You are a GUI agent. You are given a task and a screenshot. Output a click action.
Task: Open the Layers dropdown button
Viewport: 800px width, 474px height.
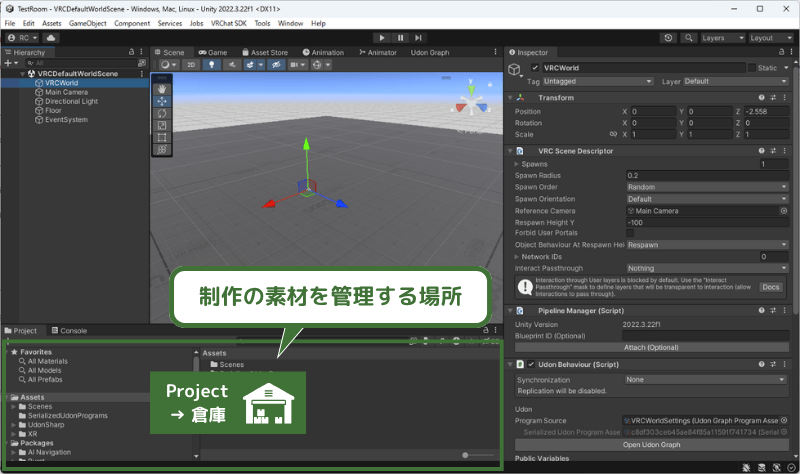[722, 38]
